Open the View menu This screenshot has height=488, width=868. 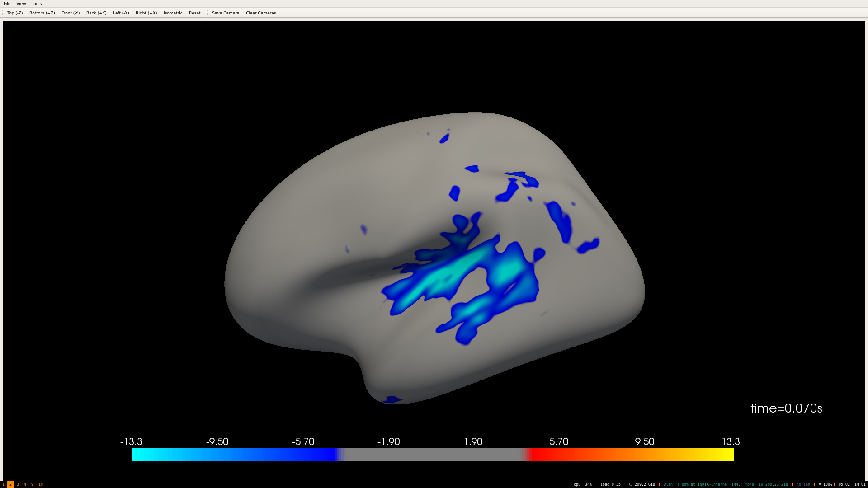point(21,4)
